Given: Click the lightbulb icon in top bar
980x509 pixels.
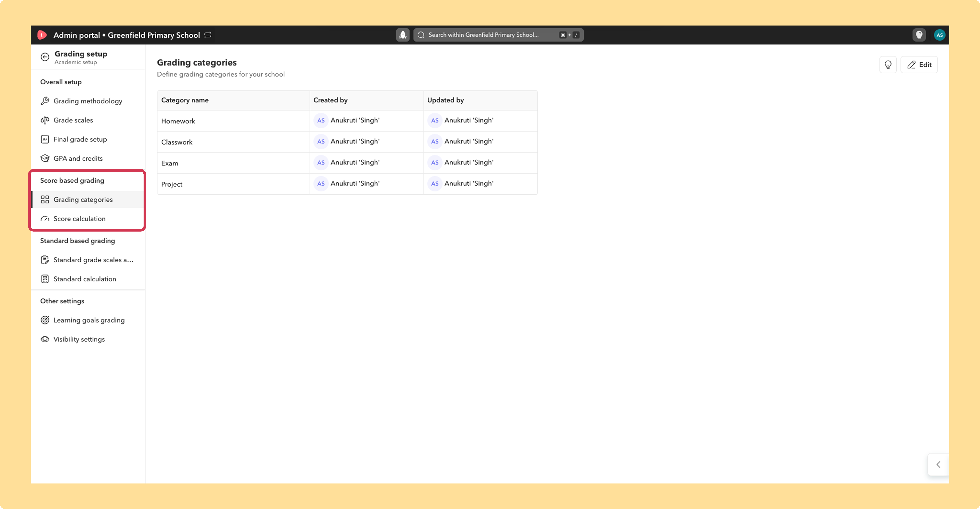Looking at the screenshot, I should pos(919,35).
